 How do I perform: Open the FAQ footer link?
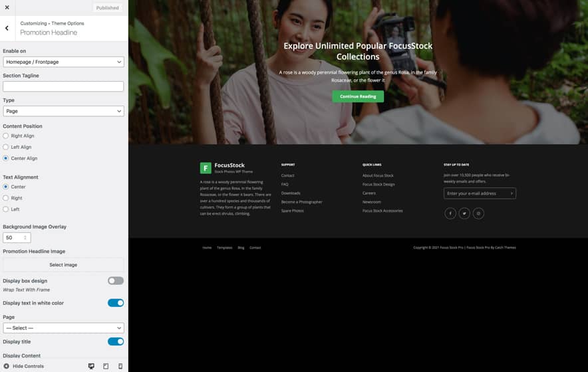[285, 184]
